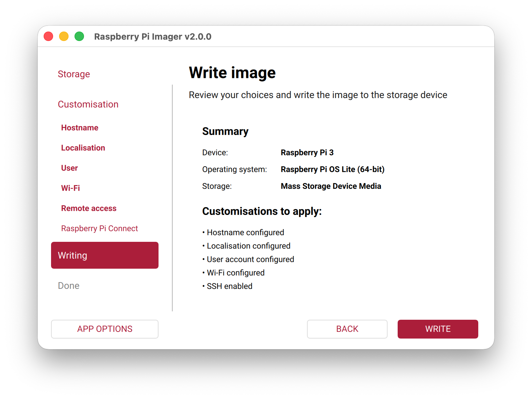Start writing with the WRITE button
This screenshot has width=532, height=399.
[438, 329]
